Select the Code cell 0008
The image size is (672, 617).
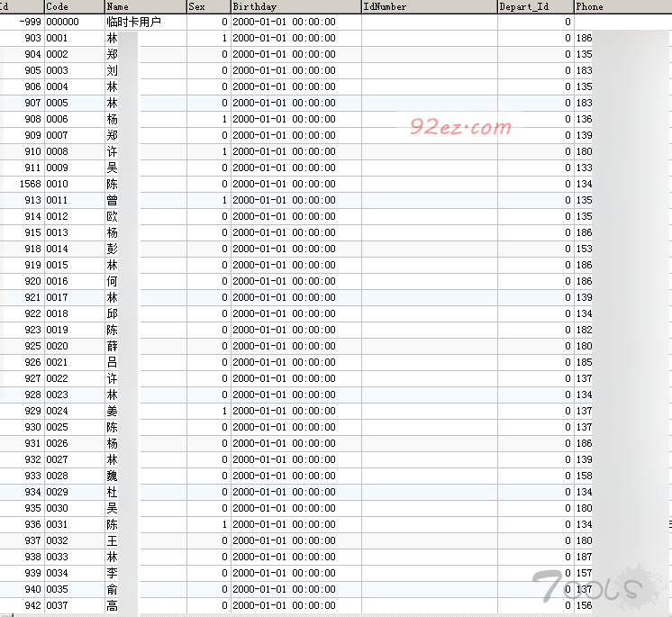[x=75, y=151]
